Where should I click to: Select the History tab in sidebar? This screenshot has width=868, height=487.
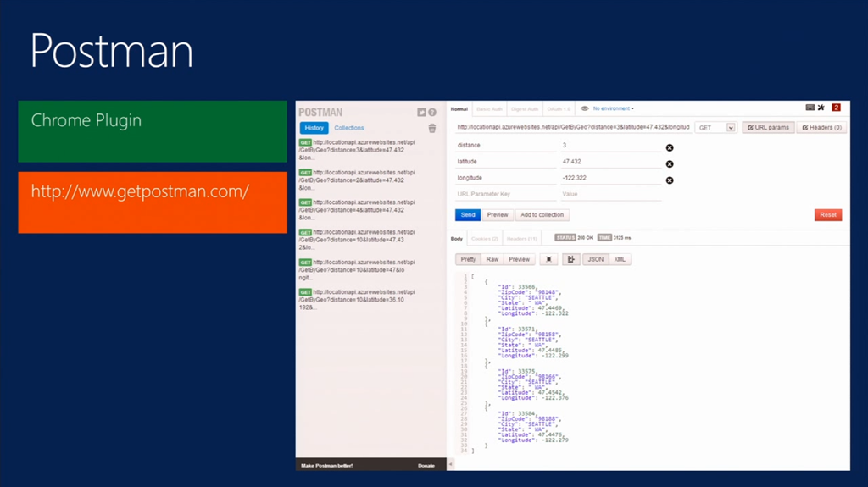click(x=314, y=128)
